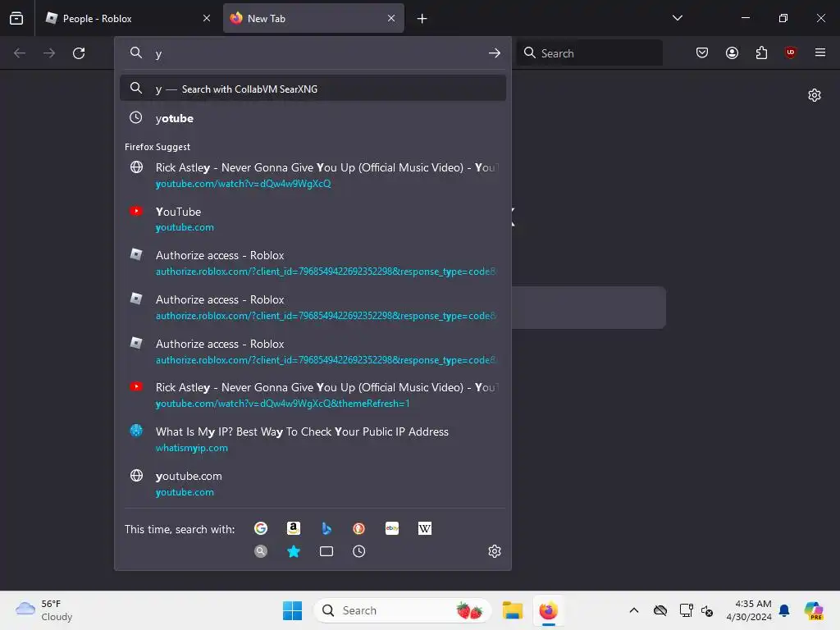
Task: Open the weather widget showing 56°F Cloudy
Action: (x=44, y=610)
